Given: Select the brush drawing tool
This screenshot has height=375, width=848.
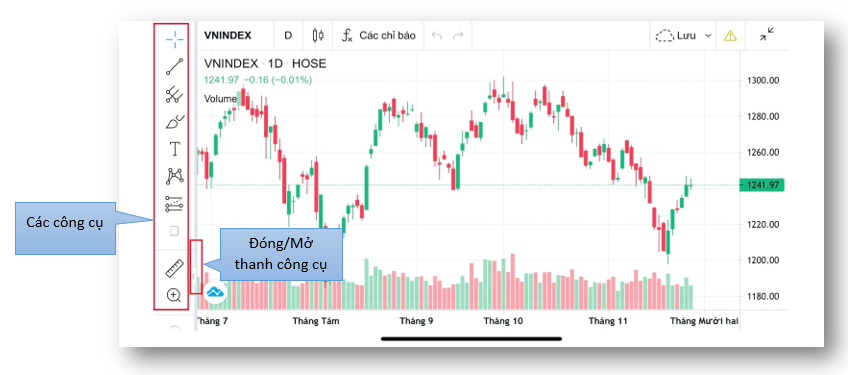Looking at the screenshot, I should pos(174,122).
